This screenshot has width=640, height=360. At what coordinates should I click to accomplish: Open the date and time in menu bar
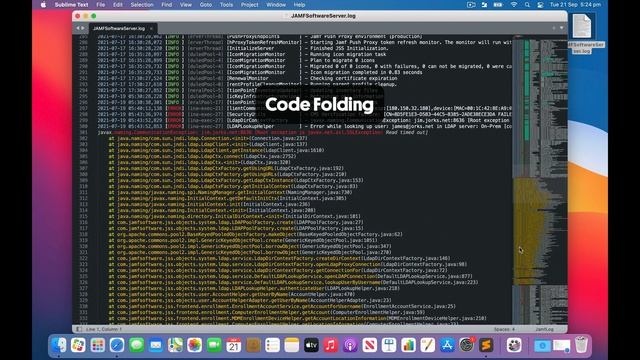(x=576, y=5)
